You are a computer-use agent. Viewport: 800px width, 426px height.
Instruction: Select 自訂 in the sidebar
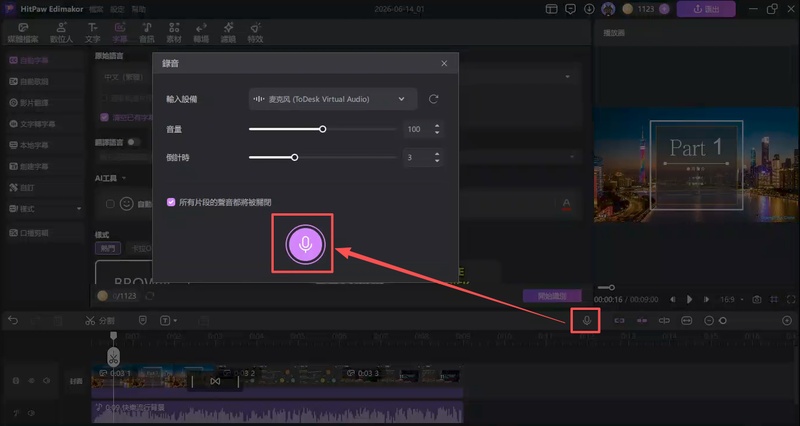pos(43,188)
